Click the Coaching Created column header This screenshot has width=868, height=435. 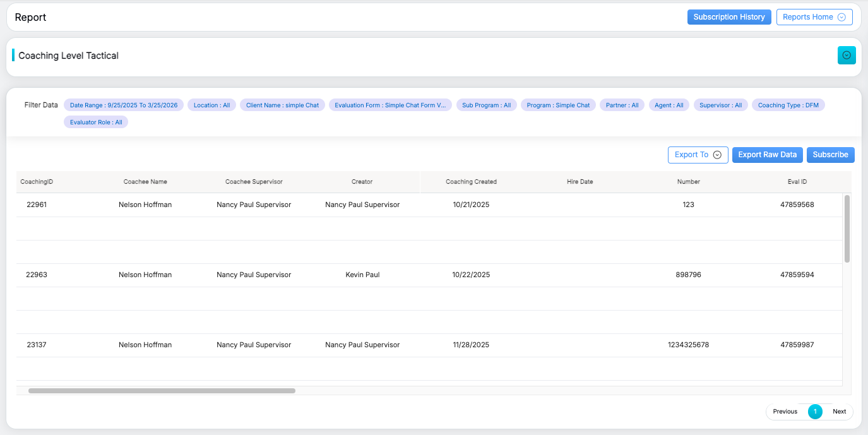click(x=471, y=182)
